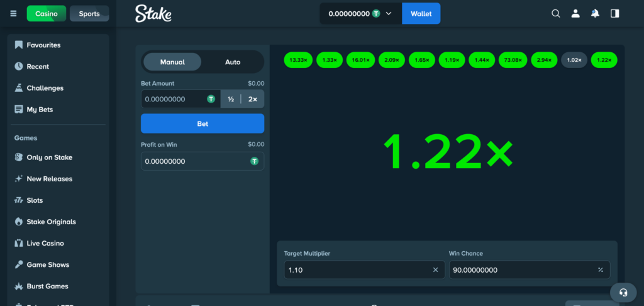This screenshot has width=644, height=306.
Task: Click the Wallet button
Action: [x=421, y=13]
